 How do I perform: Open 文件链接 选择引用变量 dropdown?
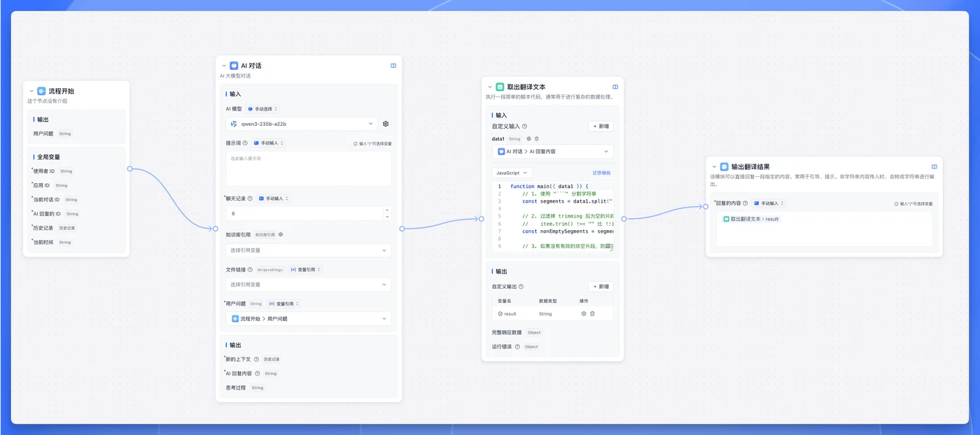tap(309, 285)
